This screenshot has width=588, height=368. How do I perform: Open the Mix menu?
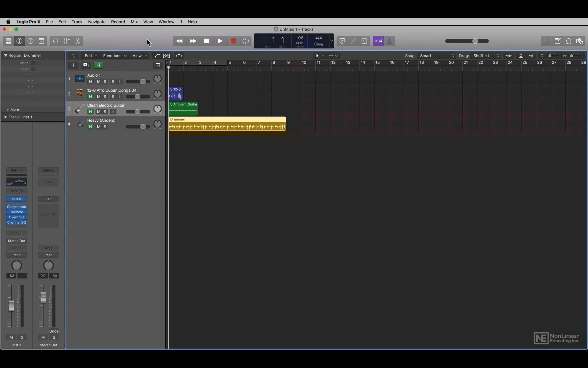pyautogui.click(x=134, y=22)
